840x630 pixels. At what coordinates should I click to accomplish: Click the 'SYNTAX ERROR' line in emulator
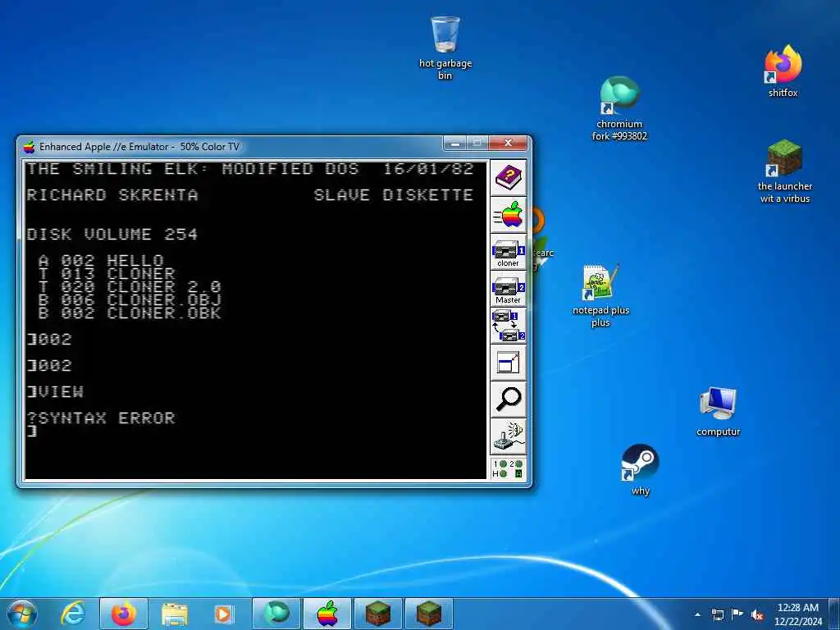coord(101,418)
